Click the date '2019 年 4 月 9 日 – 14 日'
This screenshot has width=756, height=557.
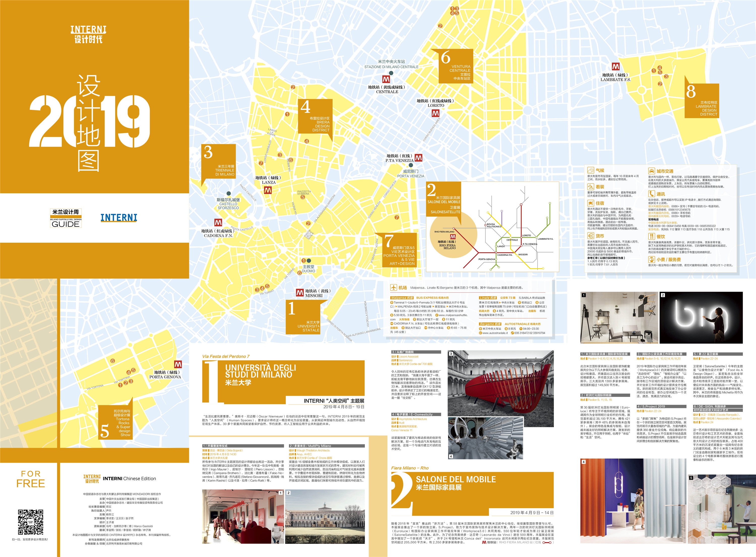click(531, 512)
